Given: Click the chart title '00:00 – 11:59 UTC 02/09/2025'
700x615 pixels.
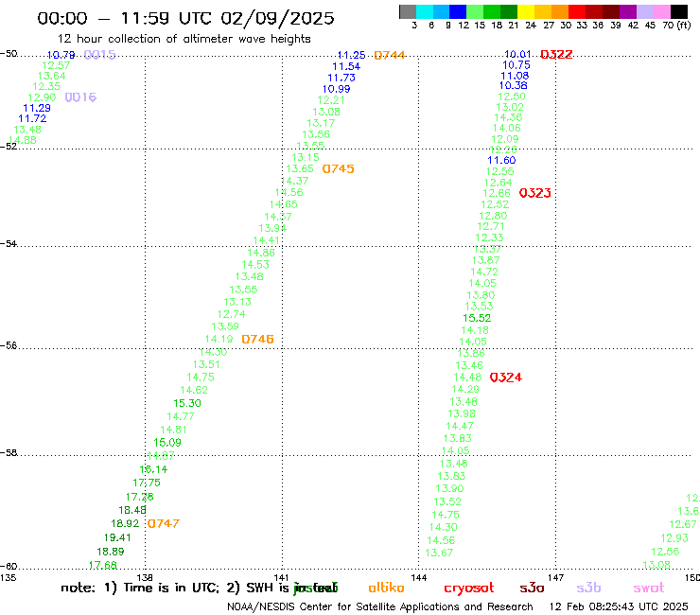Looking at the screenshot, I should coord(185,18).
